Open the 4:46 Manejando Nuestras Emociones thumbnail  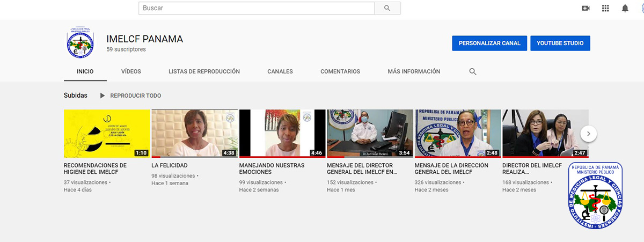(x=282, y=133)
